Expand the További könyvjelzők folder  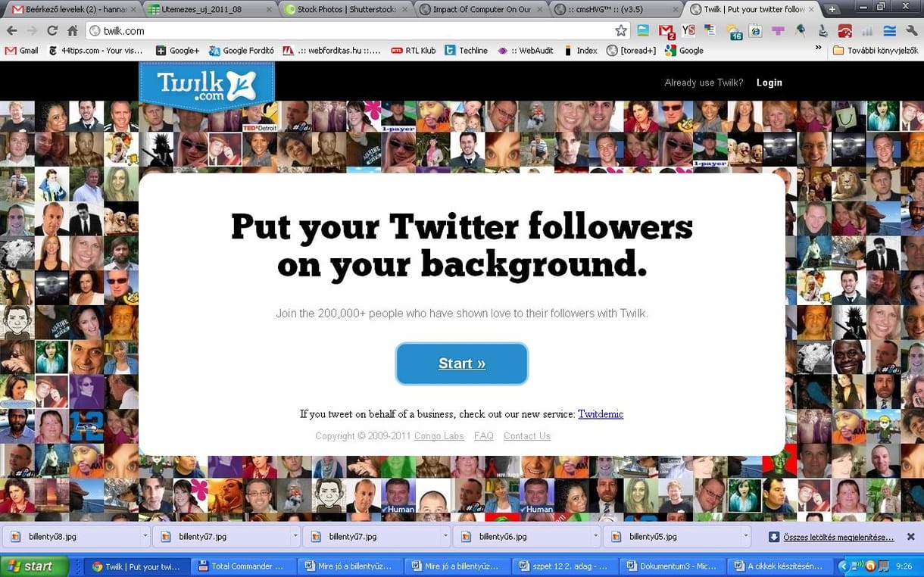click(876, 51)
